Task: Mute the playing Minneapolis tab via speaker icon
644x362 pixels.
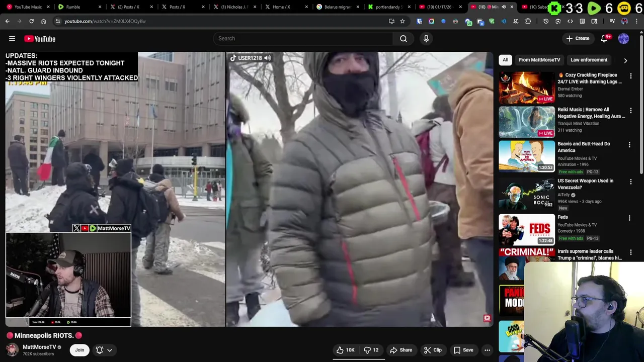Action: click(504, 7)
